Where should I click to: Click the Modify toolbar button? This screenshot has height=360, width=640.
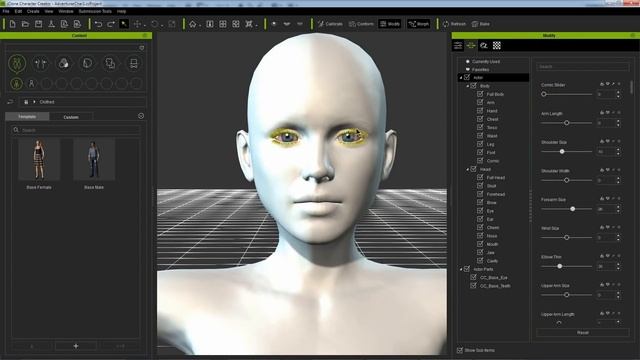pyautogui.click(x=390, y=24)
